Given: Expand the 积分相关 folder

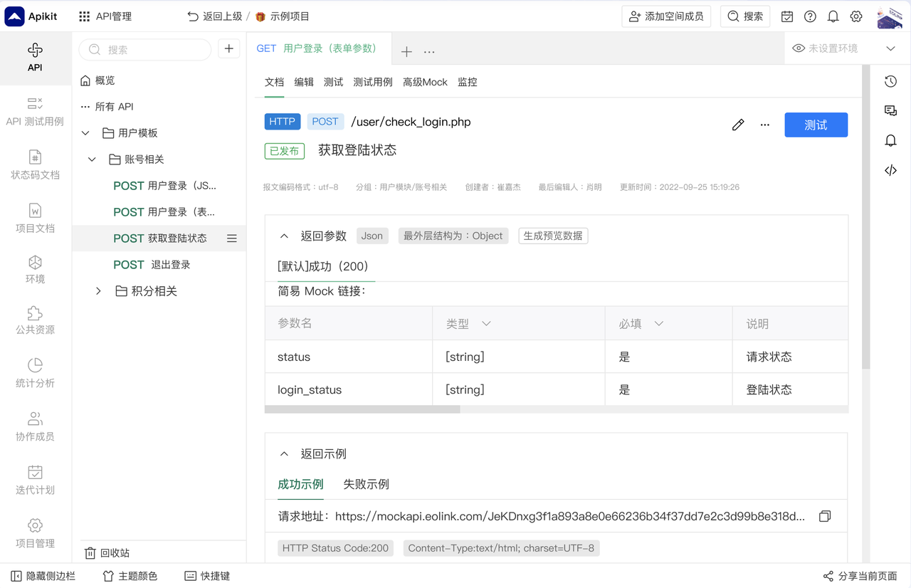Looking at the screenshot, I should (99, 290).
